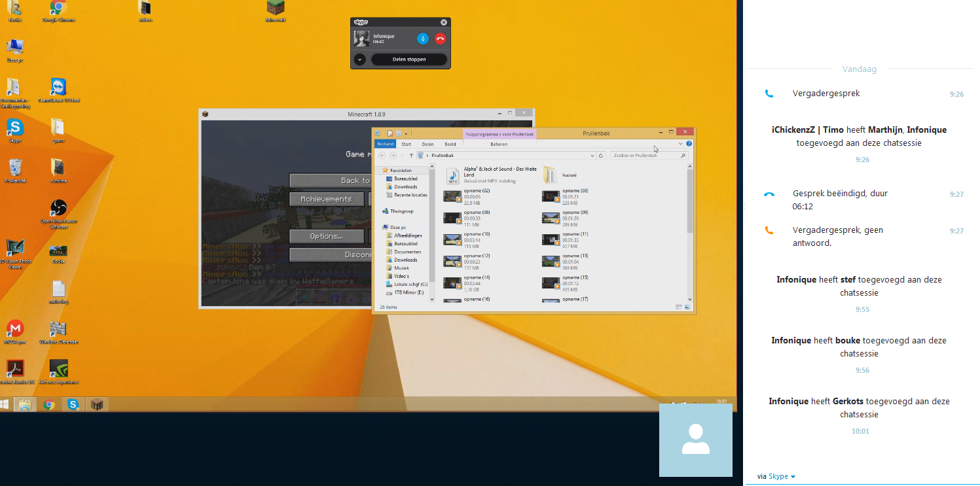Open Prullenbak desktop icon

14,171
